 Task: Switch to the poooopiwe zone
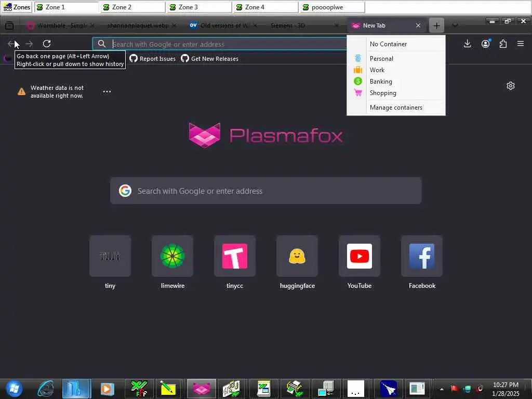pos(332,7)
